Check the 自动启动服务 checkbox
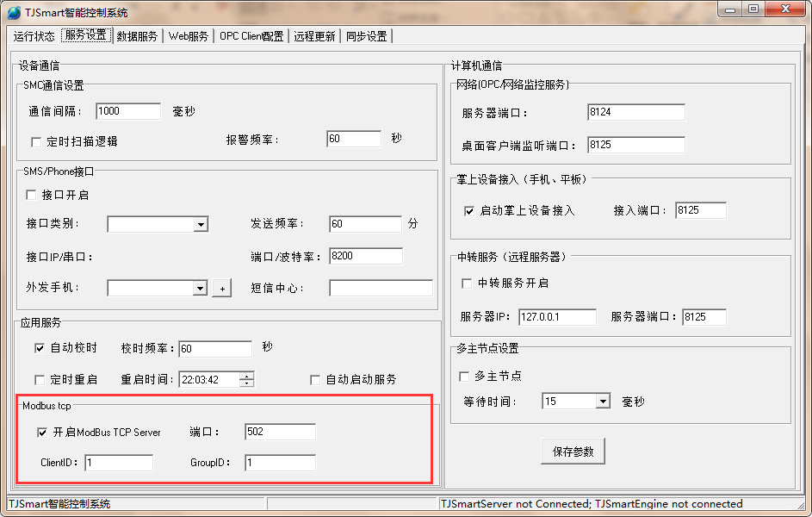The image size is (812, 517). click(x=315, y=380)
